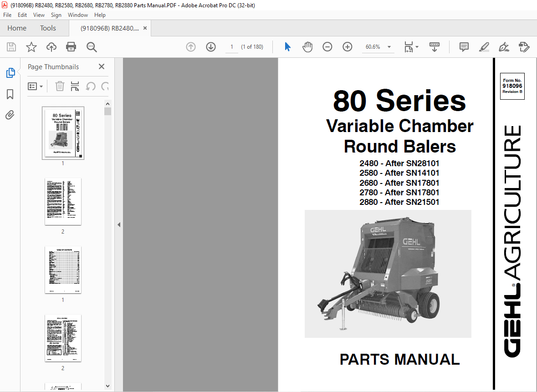This screenshot has width=537, height=392.
Task: Click the Stamp tool icon
Action: pos(524,47)
